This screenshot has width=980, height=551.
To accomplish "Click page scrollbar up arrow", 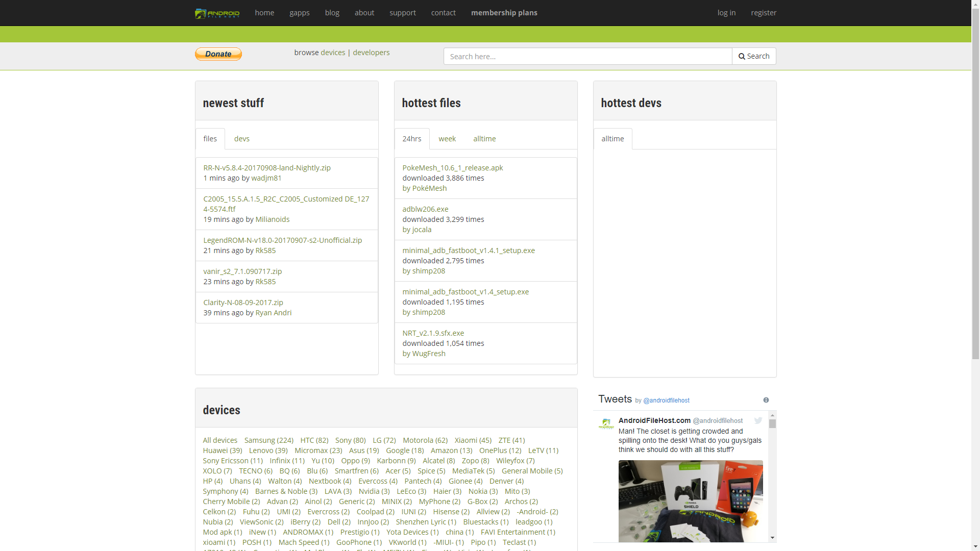I will coord(975,4).
